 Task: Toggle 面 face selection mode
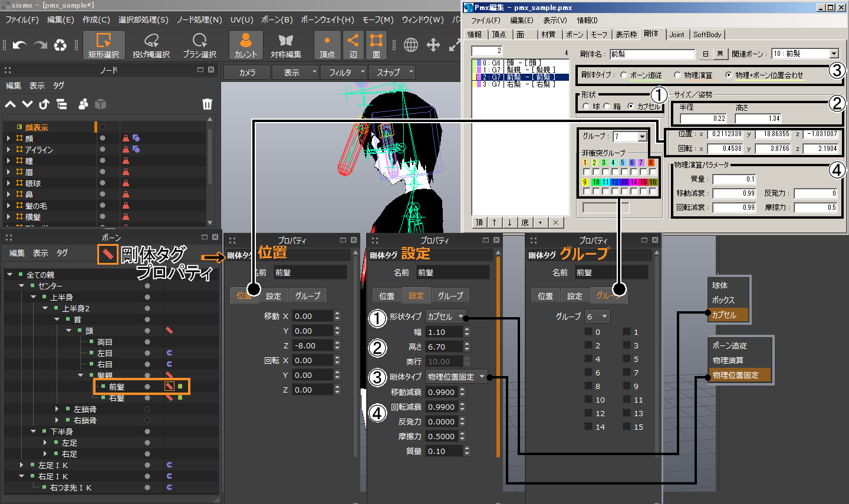click(x=376, y=45)
